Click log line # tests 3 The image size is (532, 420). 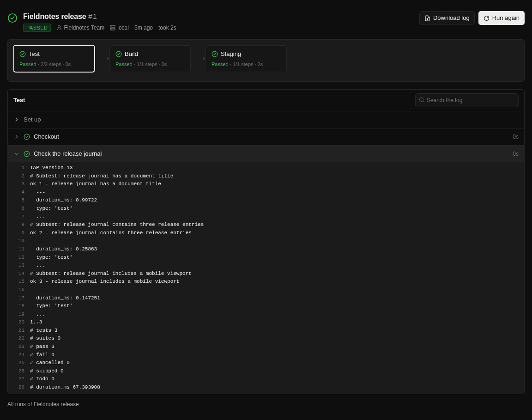44,330
